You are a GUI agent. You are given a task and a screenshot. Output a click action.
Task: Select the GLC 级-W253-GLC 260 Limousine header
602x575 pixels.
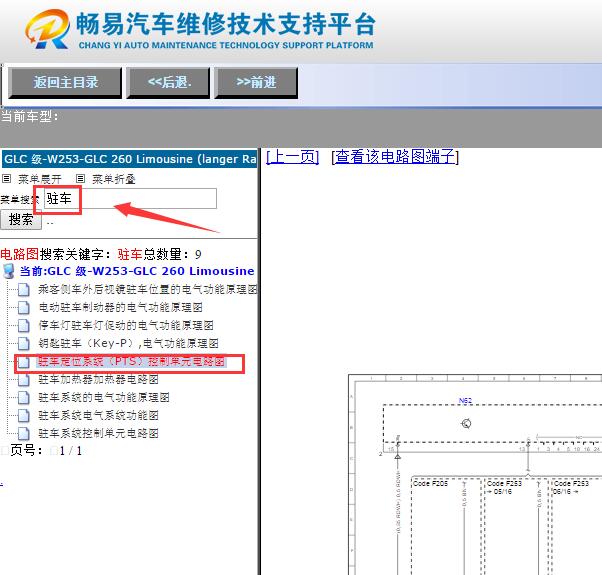129,159
